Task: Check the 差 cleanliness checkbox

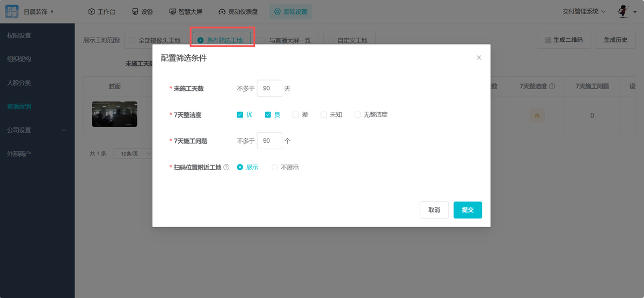Action: [x=296, y=114]
